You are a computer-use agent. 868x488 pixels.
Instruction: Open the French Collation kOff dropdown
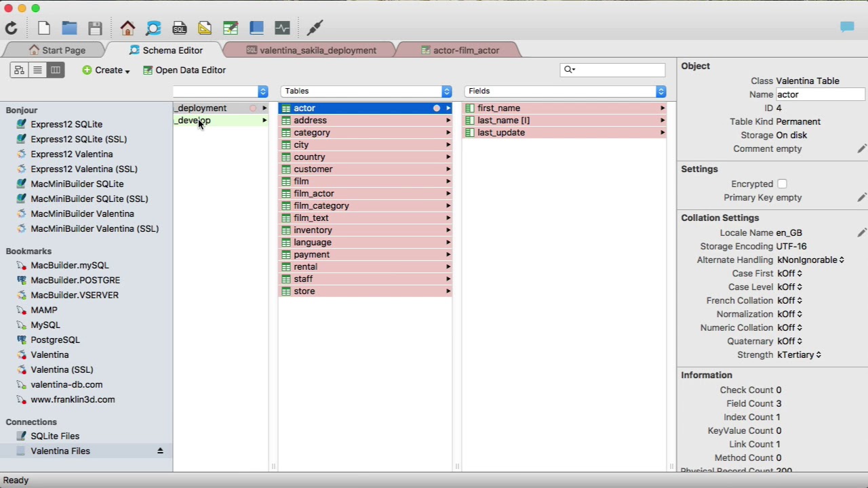(790, 300)
